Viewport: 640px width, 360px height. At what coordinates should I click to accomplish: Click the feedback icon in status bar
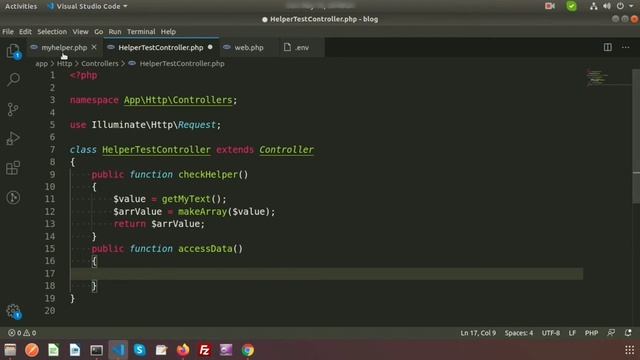pyautogui.click(x=611, y=333)
